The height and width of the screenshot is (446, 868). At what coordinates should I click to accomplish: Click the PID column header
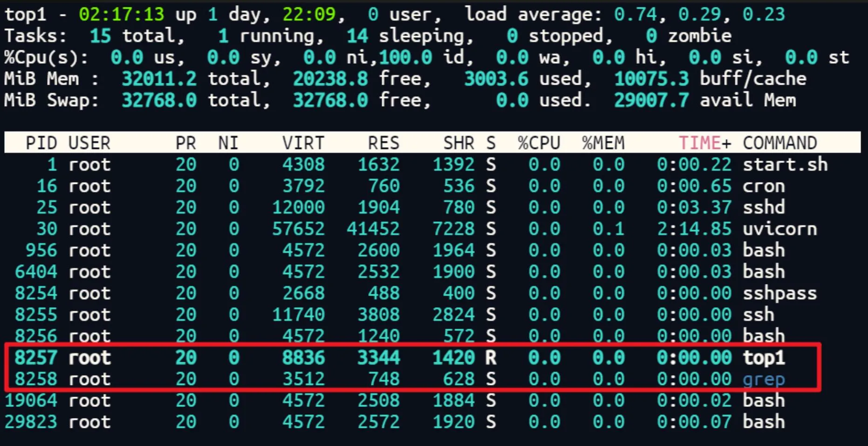pos(41,143)
